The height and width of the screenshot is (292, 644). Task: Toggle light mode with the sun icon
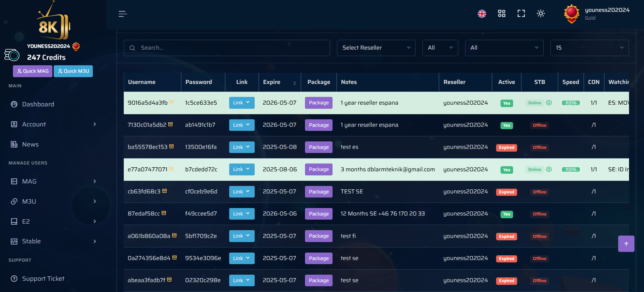point(541,14)
